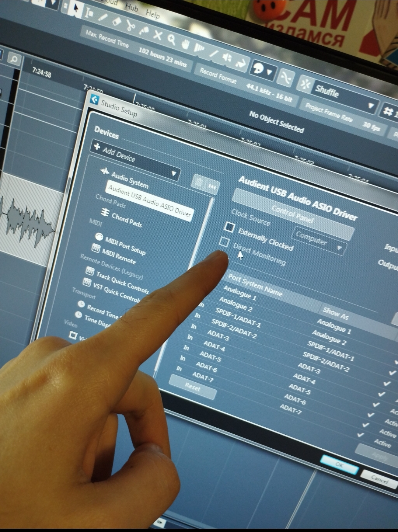Toggle the visible checkmark for SPDIF-2/ADAT-2

(x=387, y=383)
